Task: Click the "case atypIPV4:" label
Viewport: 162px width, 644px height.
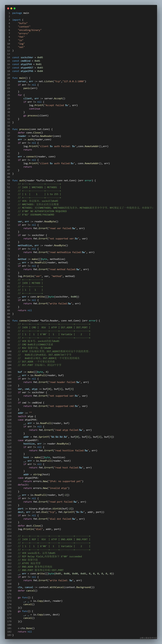Action: point(28,420)
